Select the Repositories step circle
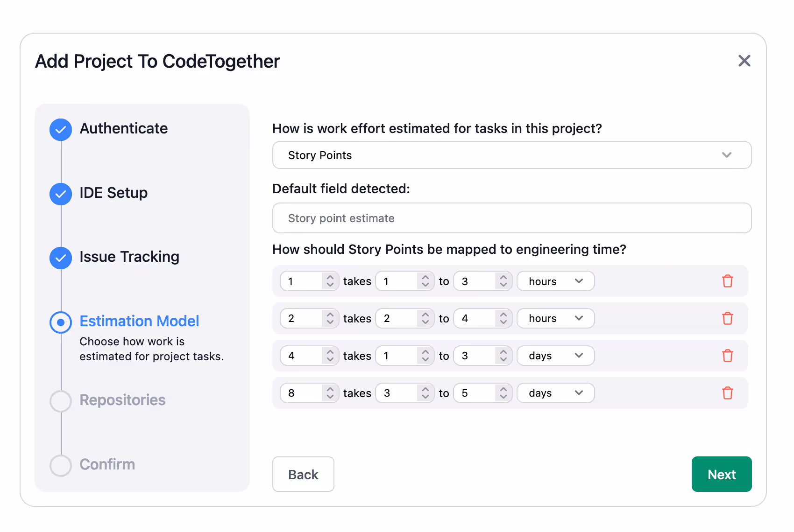The image size is (794, 532). [61, 401]
